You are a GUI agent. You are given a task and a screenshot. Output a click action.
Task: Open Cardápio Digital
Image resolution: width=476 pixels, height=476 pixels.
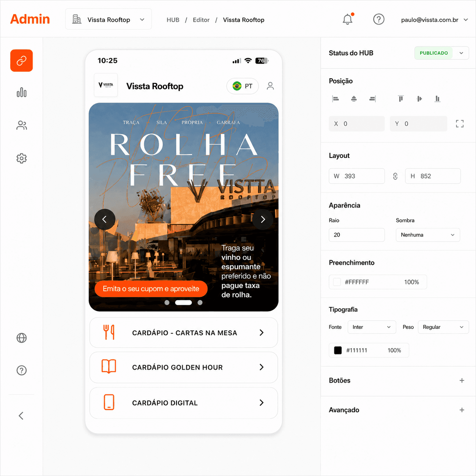coord(184,403)
